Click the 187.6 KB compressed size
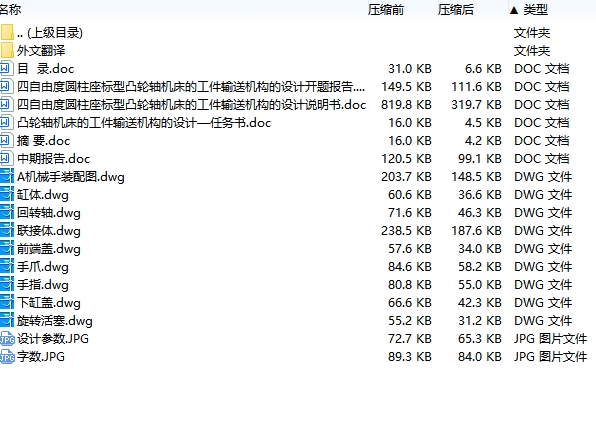Image resolution: width=596 pixels, height=433 pixels. pyautogui.click(x=476, y=231)
